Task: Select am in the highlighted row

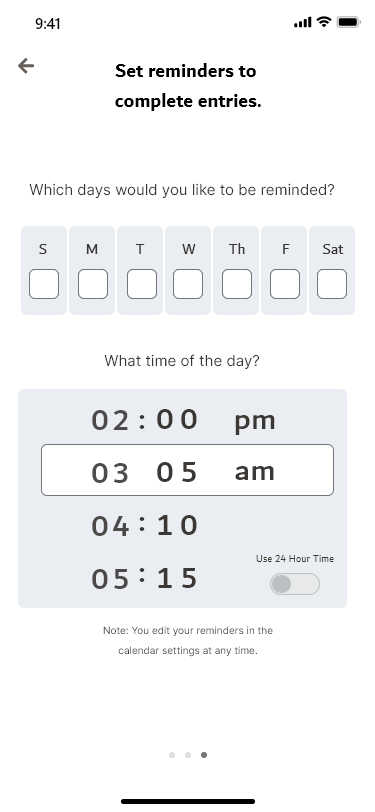Action: point(254,471)
